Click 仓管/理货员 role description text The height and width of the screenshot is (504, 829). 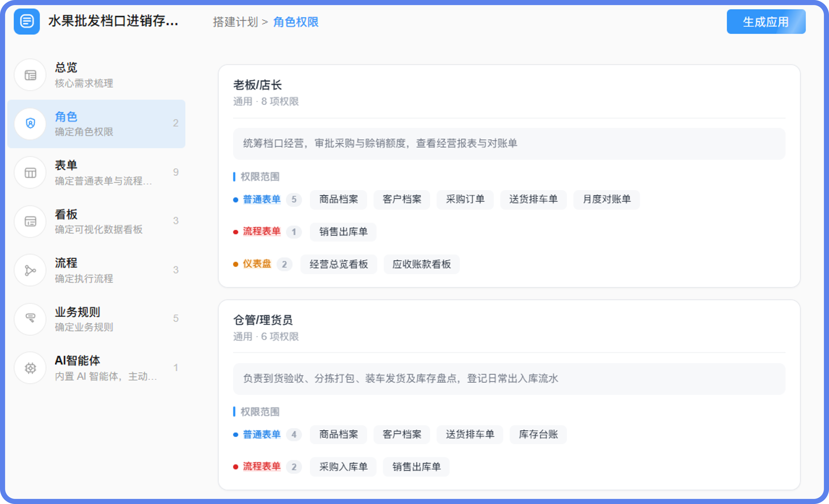click(400, 379)
